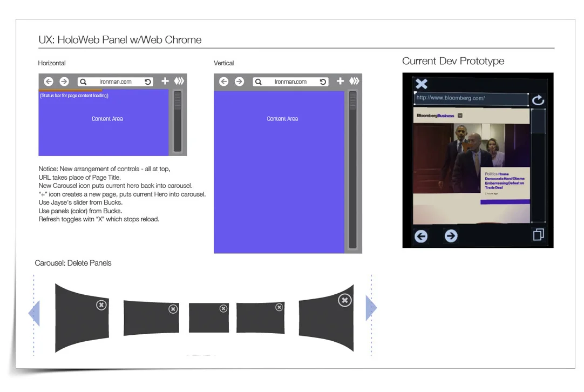
Task: Click plus new page icon in Vertical panel
Action: 340,81
